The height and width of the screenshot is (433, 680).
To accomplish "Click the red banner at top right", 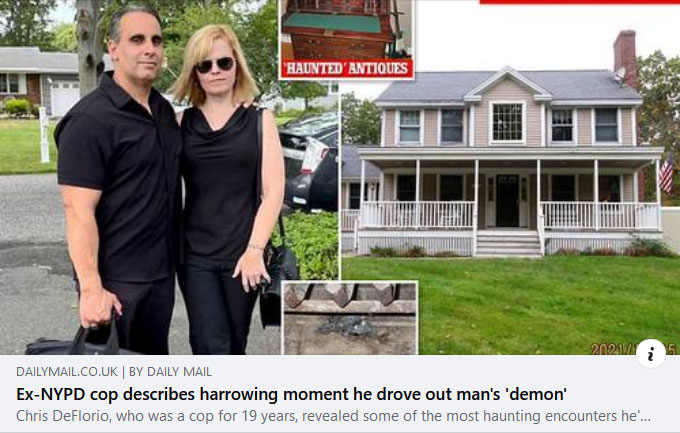I will pos(579,2).
